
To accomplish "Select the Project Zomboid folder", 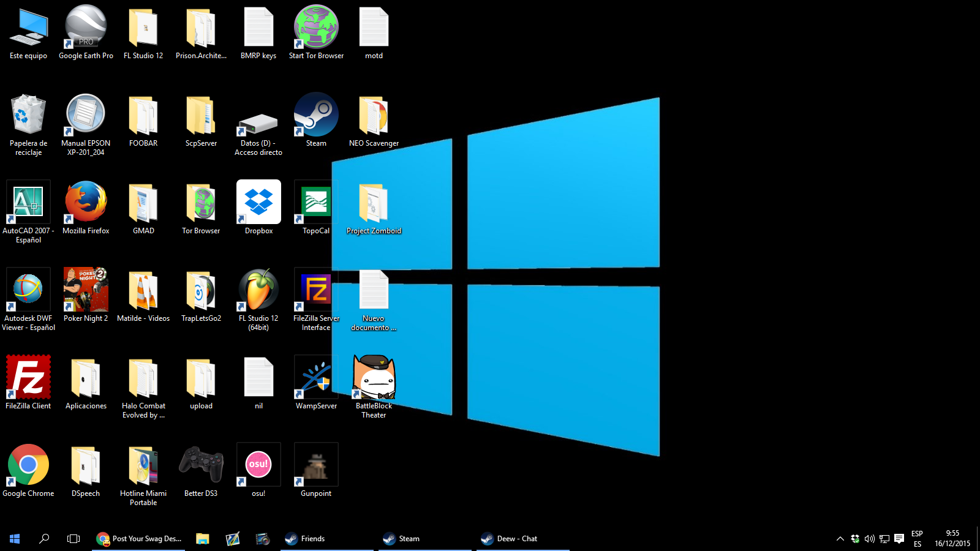I will tap(374, 208).
